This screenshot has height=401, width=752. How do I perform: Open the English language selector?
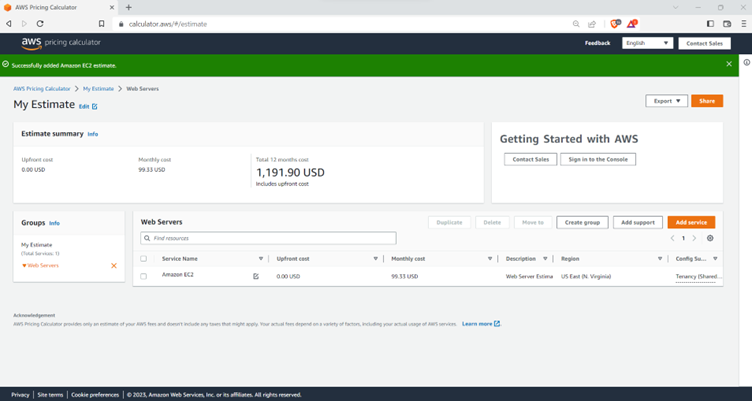(x=647, y=43)
